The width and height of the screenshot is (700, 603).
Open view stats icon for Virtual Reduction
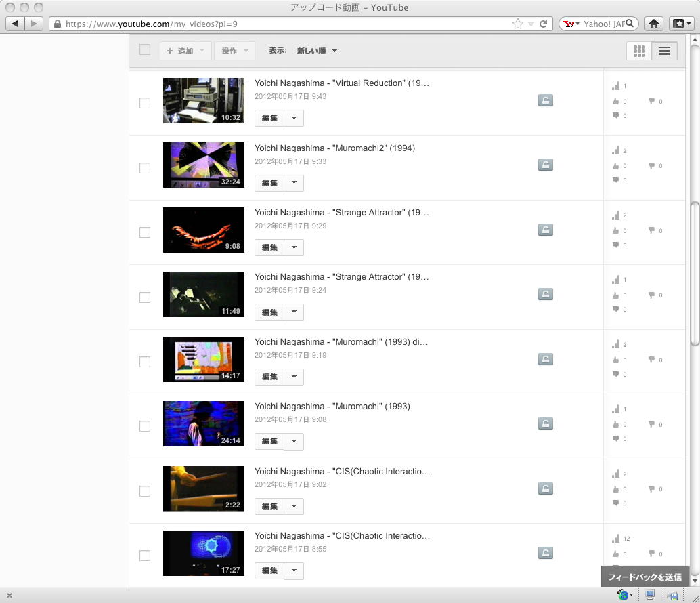tap(615, 86)
